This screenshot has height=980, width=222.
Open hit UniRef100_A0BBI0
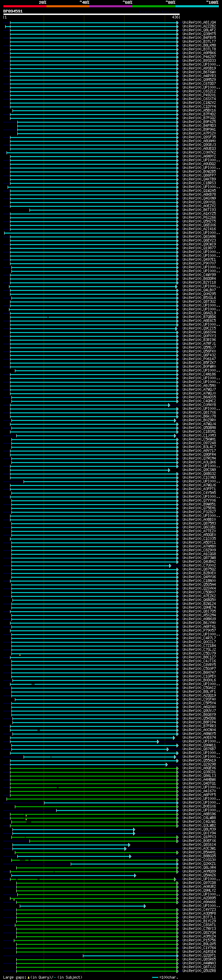(199, 519)
